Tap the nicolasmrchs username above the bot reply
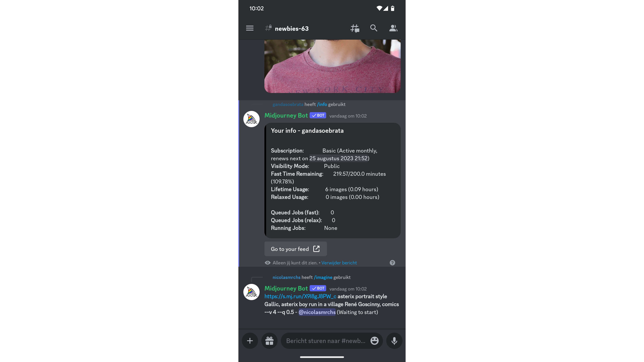 point(286,277)
